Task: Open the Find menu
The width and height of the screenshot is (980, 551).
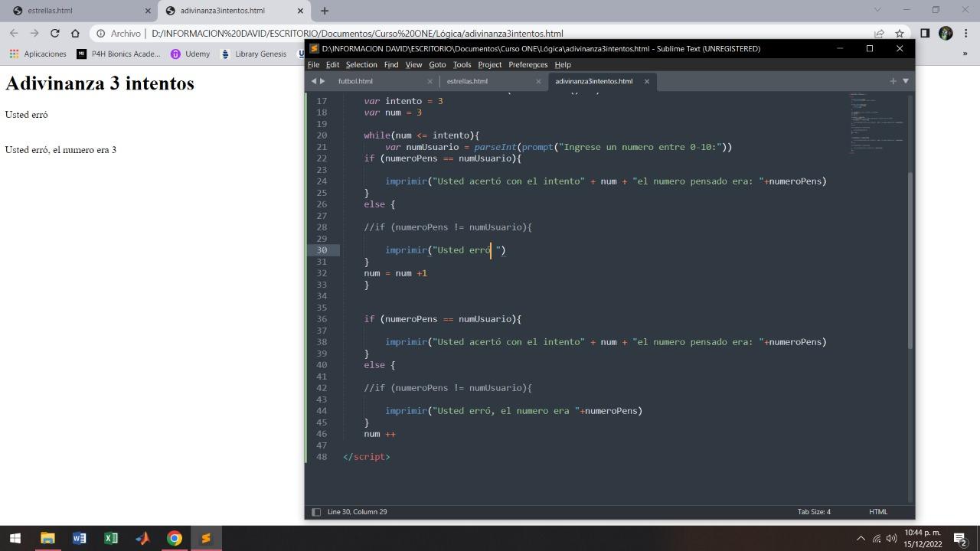Action: coord(391,64)
